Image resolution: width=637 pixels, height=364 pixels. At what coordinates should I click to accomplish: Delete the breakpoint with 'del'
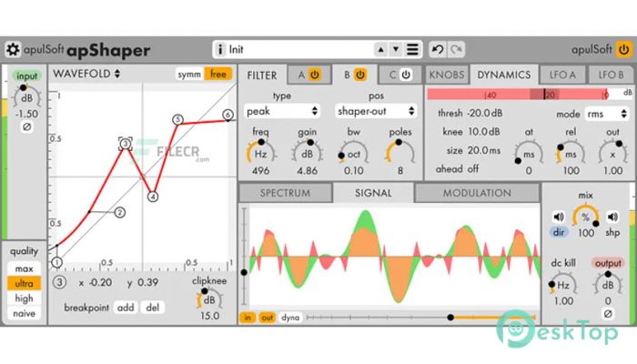tap(152, 308)
